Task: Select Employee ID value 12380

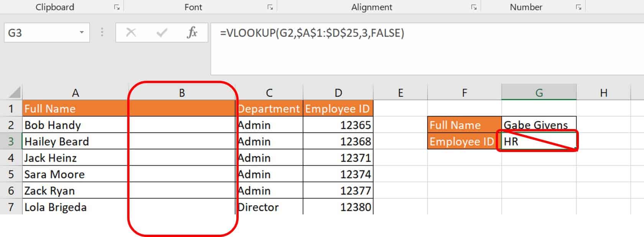Action: coord(338,207)
